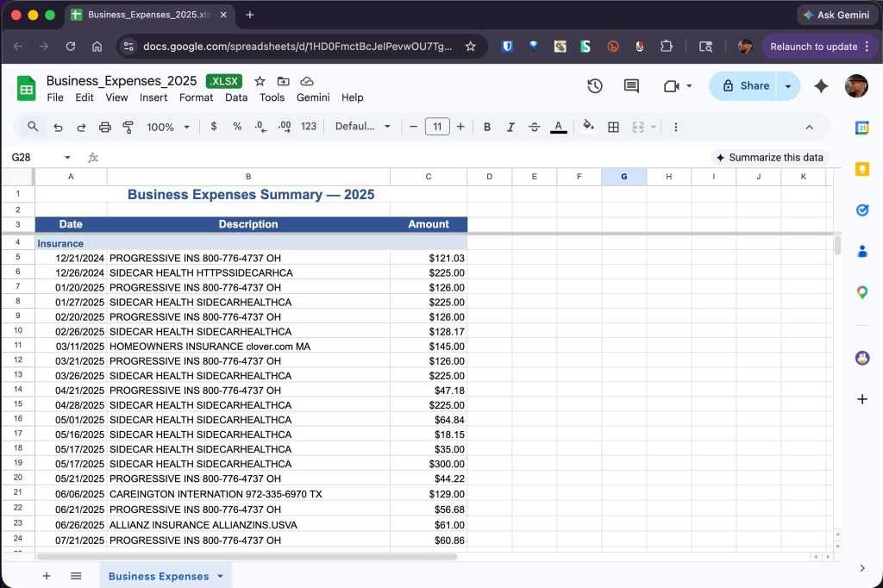
Task: Star the Business_Expenses_2025 document
Action: click(x=260, y=81)
